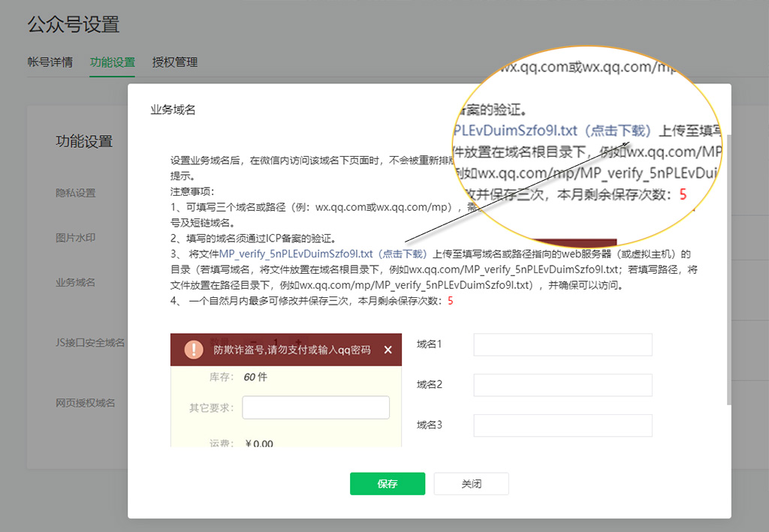Image resolution: width=769 pixels, height=532 pixels.
Task: Click the exclamation warning icon in red banner
Action: tap(194, 350)
